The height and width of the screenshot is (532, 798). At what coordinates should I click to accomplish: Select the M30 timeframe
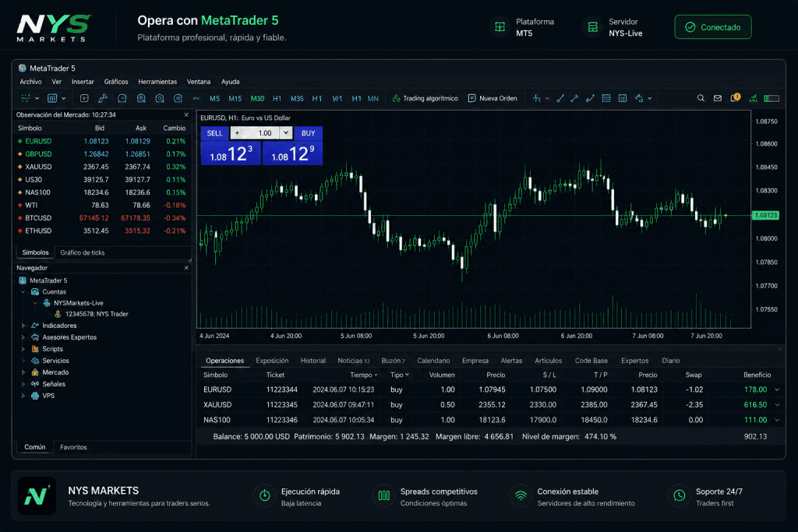point(257,99)
